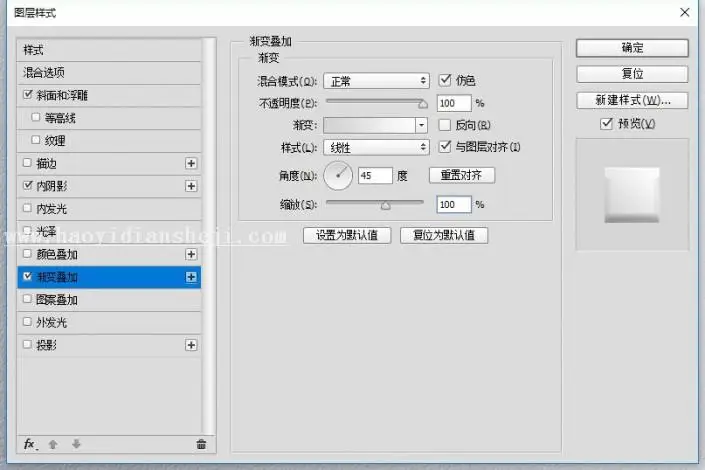Click the 确定 button

click(x=632, y=48)
